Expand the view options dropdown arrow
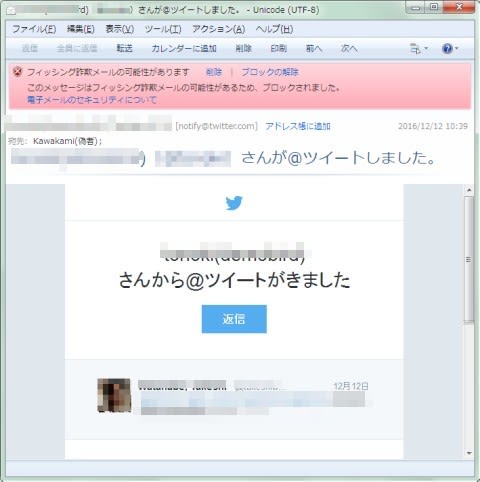 [x=426, y=49]
